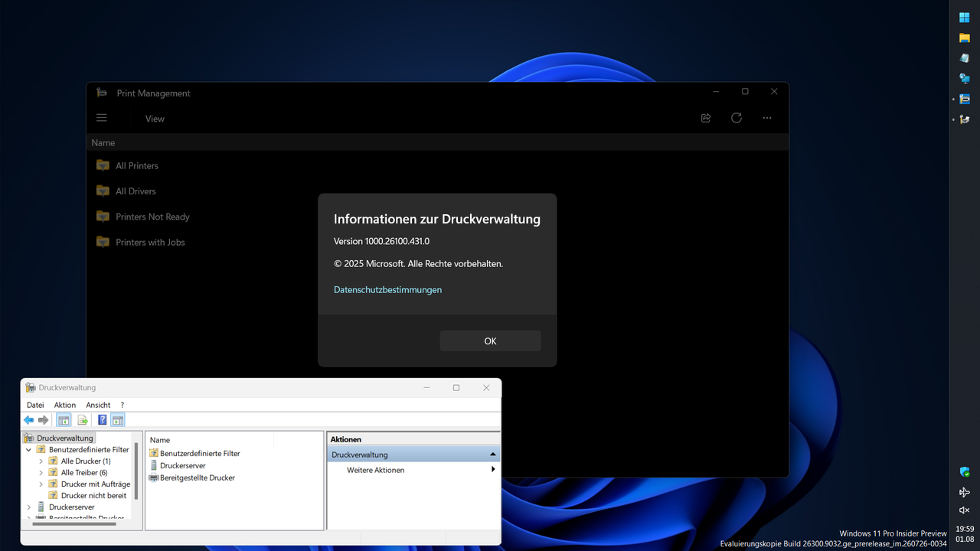Image resolution: width=980 pixels, height=551 pixels.
Task: Open the hamburger menu in Print Management
Action: point(102,118)
